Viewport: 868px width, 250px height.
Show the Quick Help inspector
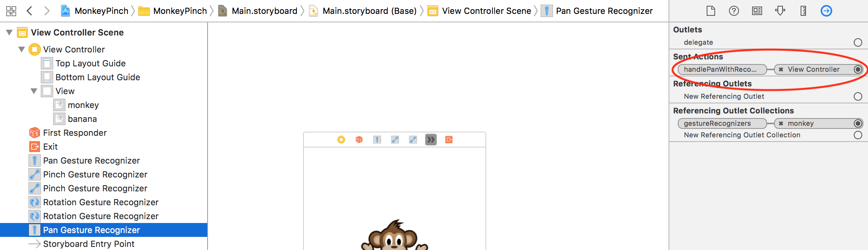[x=734, y=11]
